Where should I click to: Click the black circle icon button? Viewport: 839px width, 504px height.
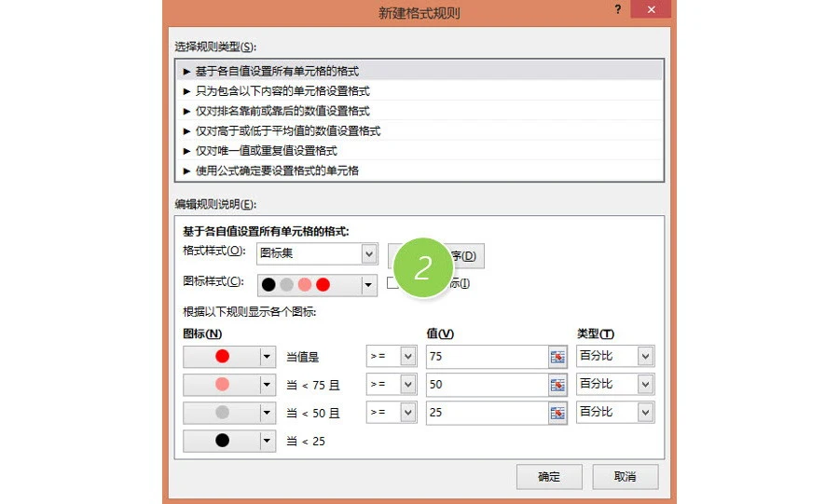point(222,441)
